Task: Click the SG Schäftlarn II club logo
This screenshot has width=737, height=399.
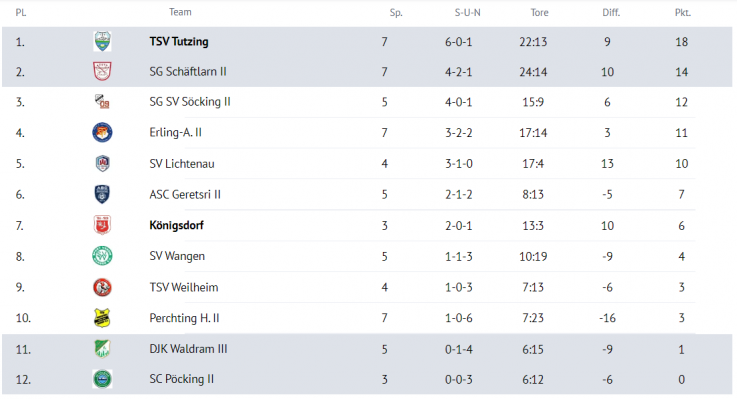Action: coord(102,71)
